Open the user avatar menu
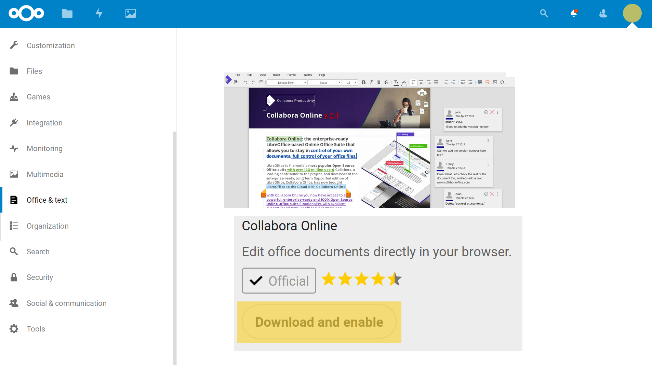 tap(632, 13)
